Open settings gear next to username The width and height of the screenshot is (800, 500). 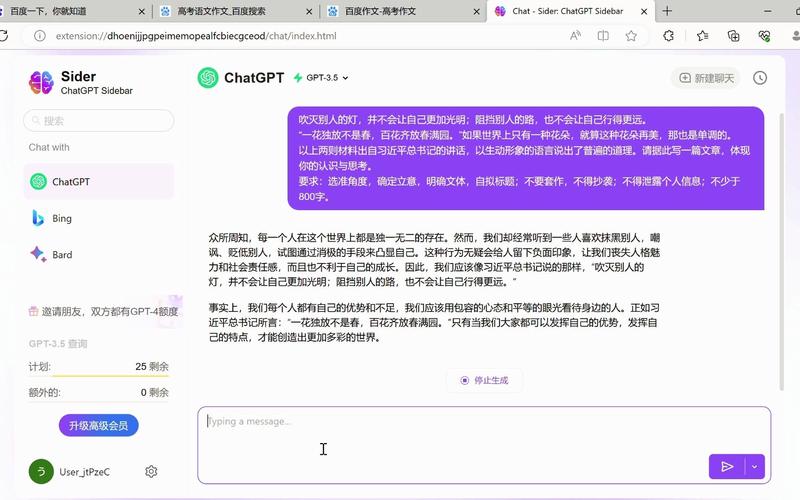151,471
